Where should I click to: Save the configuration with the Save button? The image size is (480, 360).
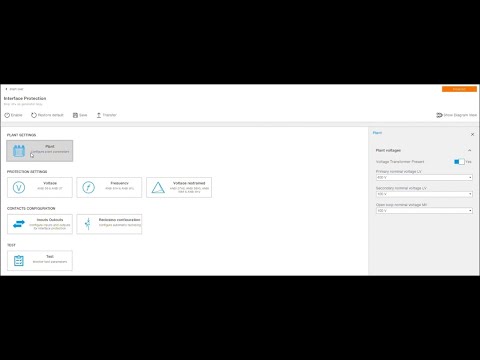tap(80, 115)
